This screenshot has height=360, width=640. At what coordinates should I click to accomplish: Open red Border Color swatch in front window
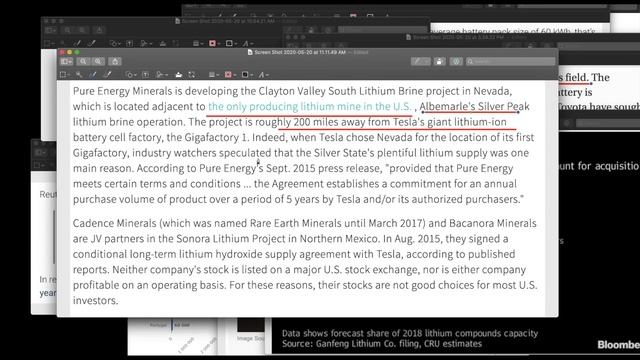pyautogui.click(x=230, y=75)
